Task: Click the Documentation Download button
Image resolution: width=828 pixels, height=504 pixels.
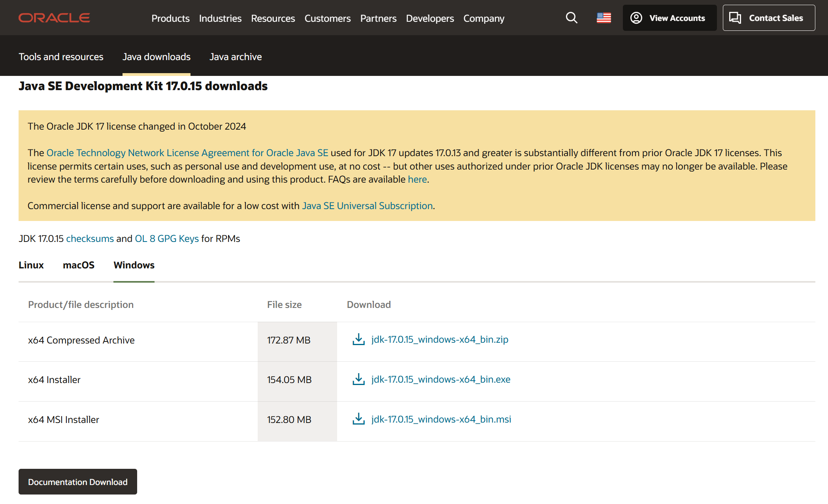Action: pyautogui.click(x=78, y=482)
